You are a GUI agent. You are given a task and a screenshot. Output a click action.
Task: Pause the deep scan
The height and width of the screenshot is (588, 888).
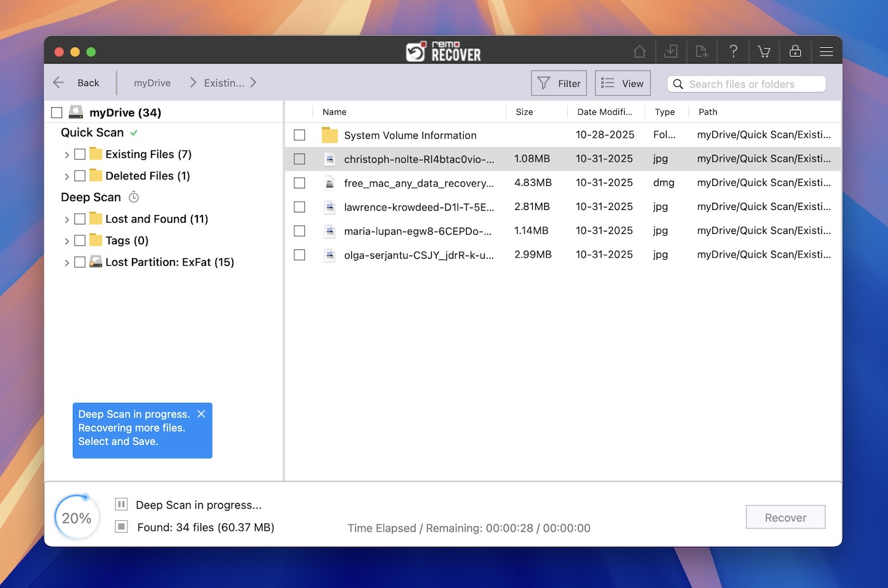tap(121, 504)
